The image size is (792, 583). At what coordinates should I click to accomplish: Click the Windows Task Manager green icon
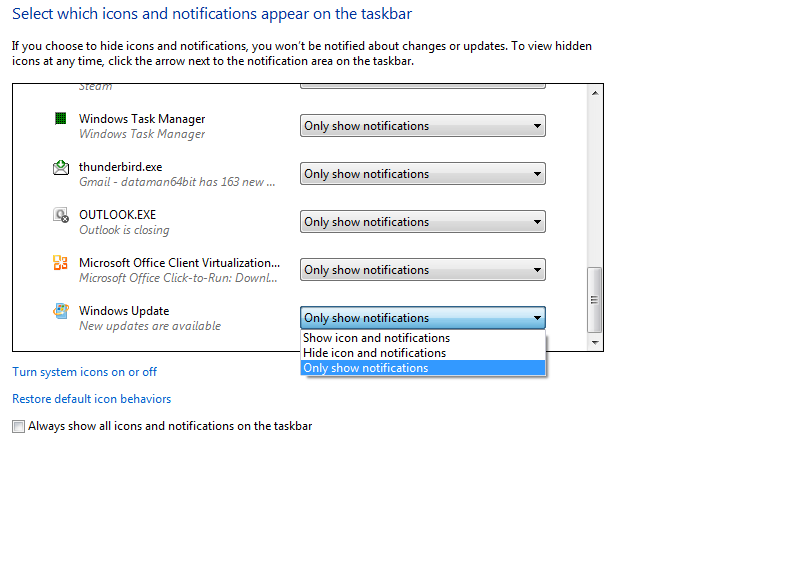(61, 119)
